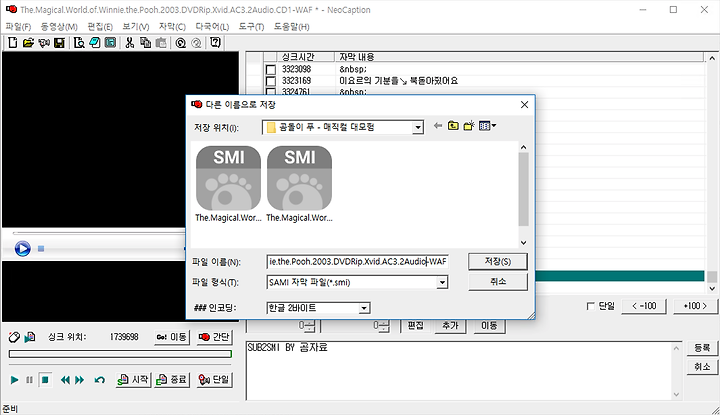Click the up-one-folder icon in save dialog
This screenshot has width=720, height=415.
453,125
